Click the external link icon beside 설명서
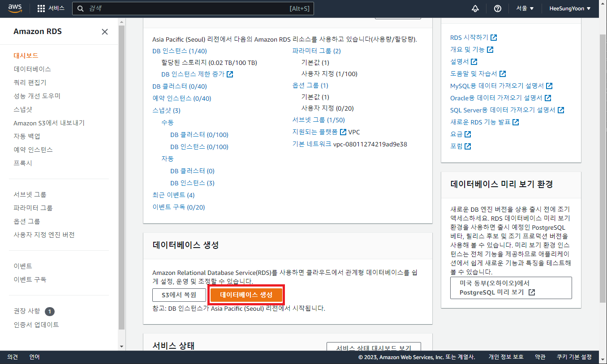Viewport: 607px width, 364px height. click(474, 62)
